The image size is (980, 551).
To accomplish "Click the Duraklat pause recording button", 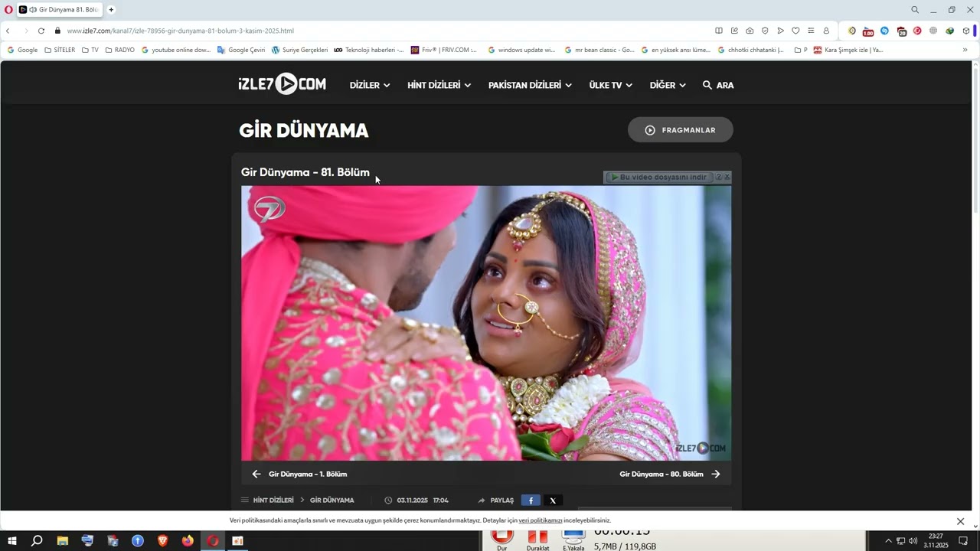I will tap(537, 540).
